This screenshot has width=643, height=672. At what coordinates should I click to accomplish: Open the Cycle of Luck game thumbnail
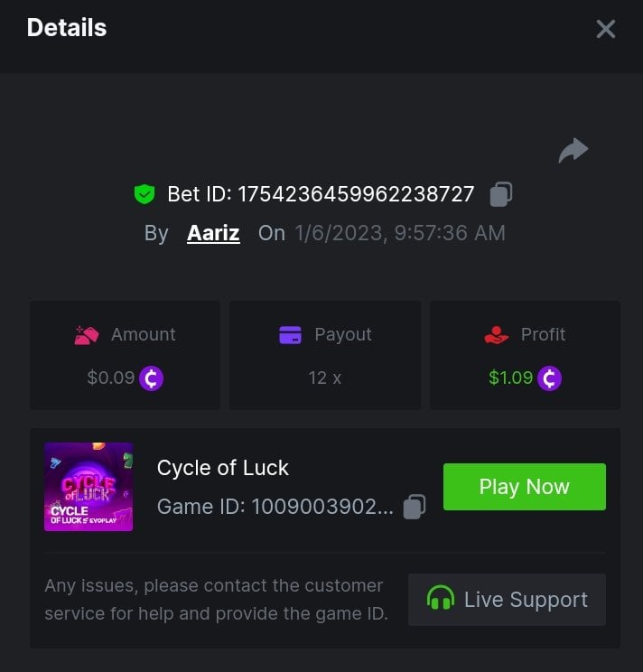tap(89, 487)
